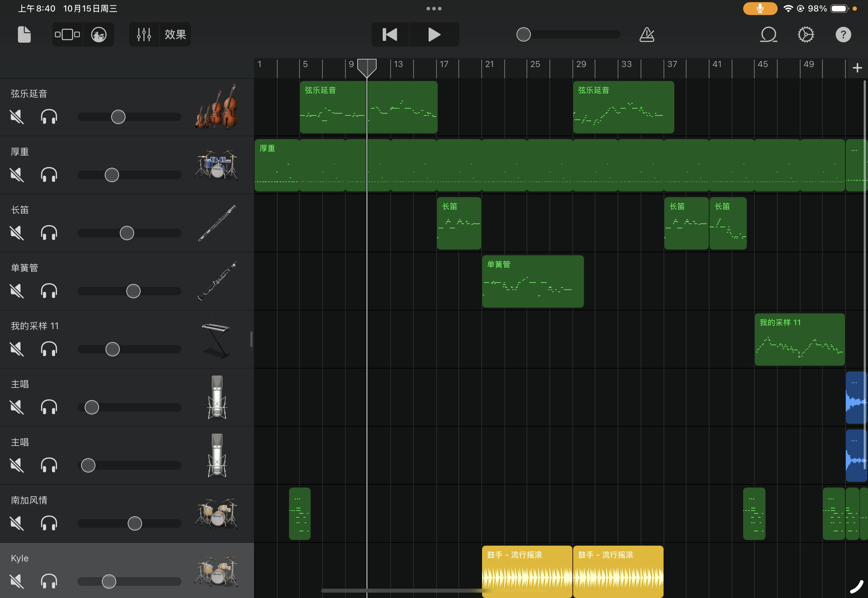The height and width of the screenshot is (598, 868).
Task: Tap ruler at bar 45
Action: 763,64
